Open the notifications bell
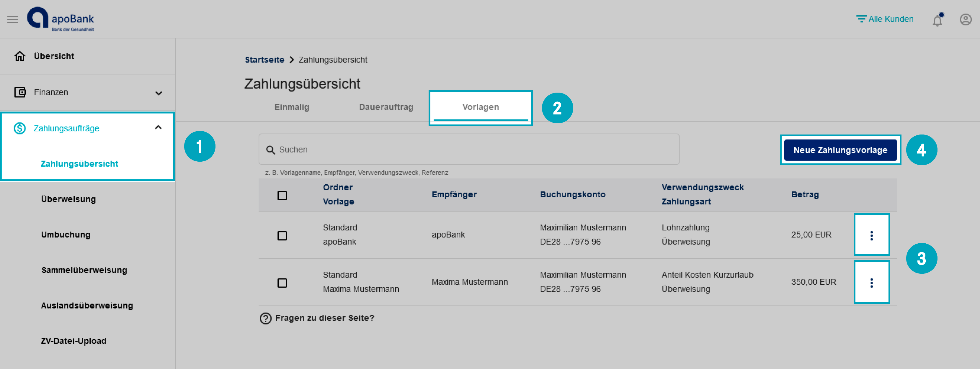Screen dimensions: 980x369 pos(938,19)
